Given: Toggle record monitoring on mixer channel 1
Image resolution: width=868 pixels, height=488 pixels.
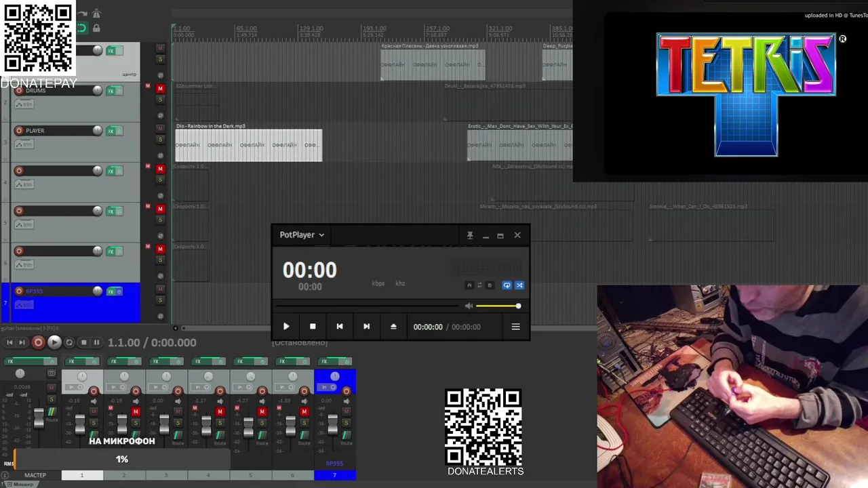Looking at the screenshot, I should coord(94,401).
